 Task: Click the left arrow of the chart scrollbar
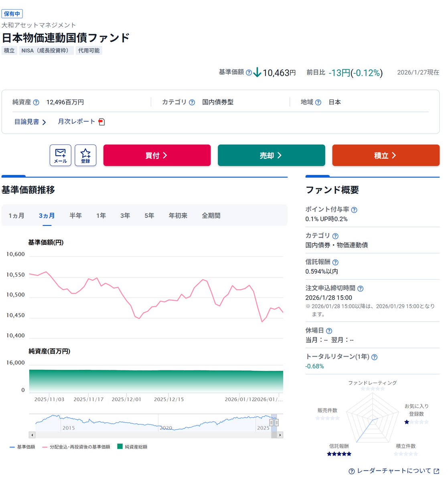tap(32, 435)
